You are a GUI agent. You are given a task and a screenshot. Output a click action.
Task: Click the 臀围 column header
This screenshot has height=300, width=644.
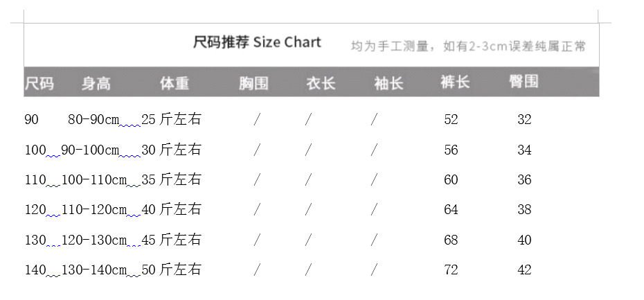tap(524, 82)
